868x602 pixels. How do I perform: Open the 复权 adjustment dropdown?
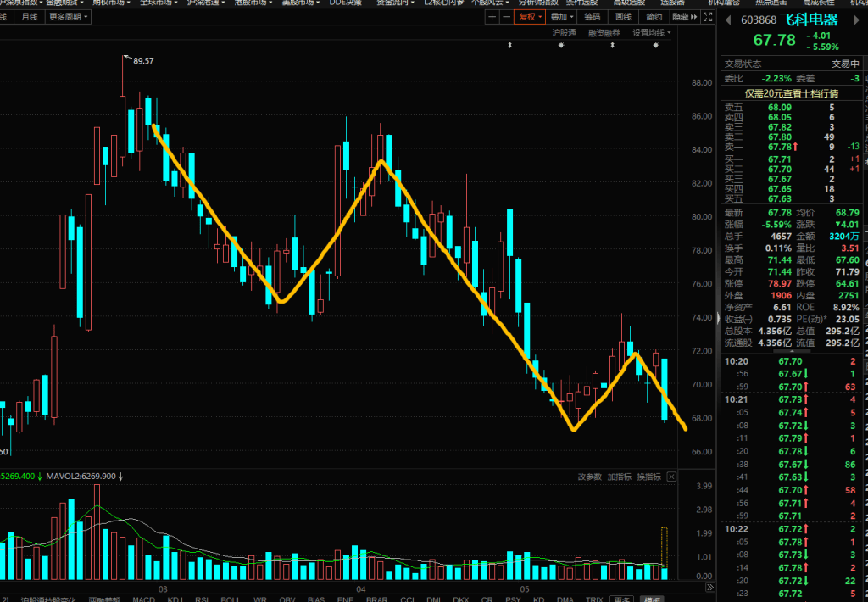click(530, 17)
